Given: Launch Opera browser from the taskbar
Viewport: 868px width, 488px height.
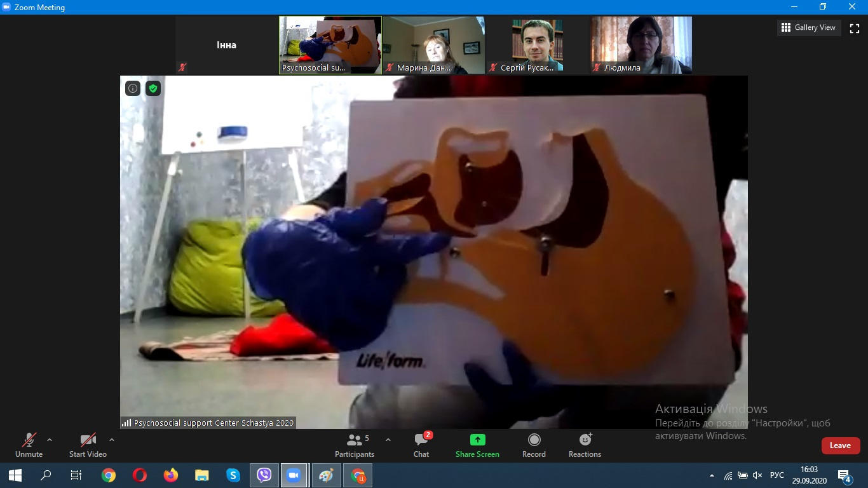Looking at the screenshot, I should click(x=140, y=475).
